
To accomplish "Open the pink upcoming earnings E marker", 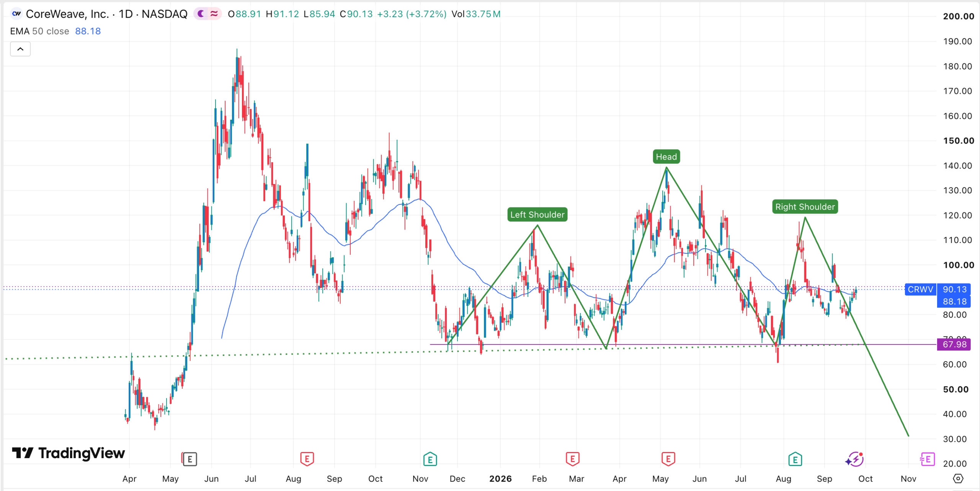I will [927, 459].
